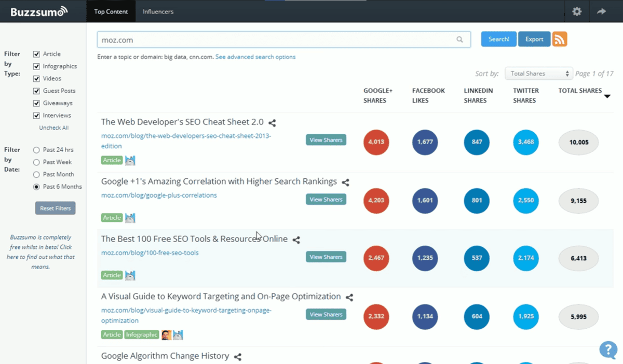
Task: View Sharers for Google +1's Correlation article
Action: click(x=326, y=200)
